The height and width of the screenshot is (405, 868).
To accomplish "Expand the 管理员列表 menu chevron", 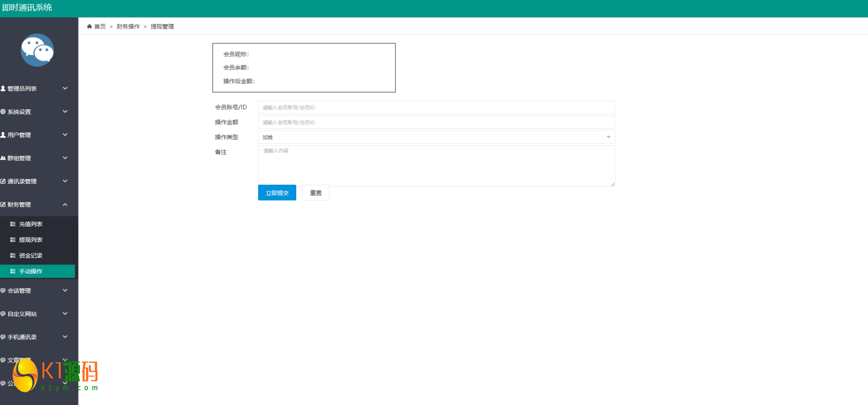I will [x=65, y=88].
